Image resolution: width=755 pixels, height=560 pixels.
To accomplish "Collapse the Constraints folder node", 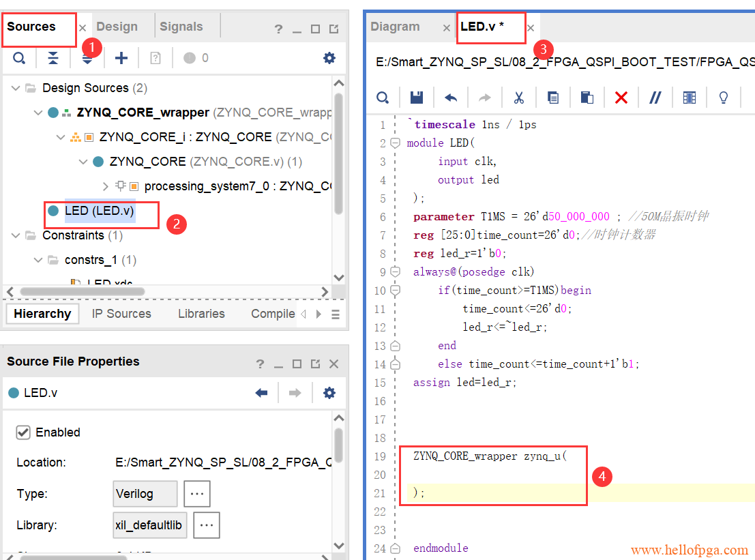I will pyautogui.click(x=15, y=235).
